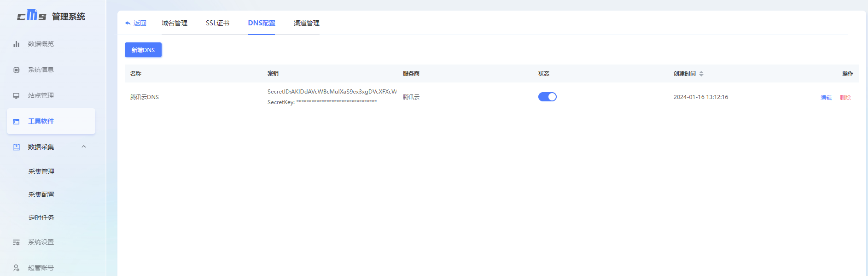Click the 数据采集 save icon
The width and height of the screenshot is (868, 276).
click(x=16, y=147)
